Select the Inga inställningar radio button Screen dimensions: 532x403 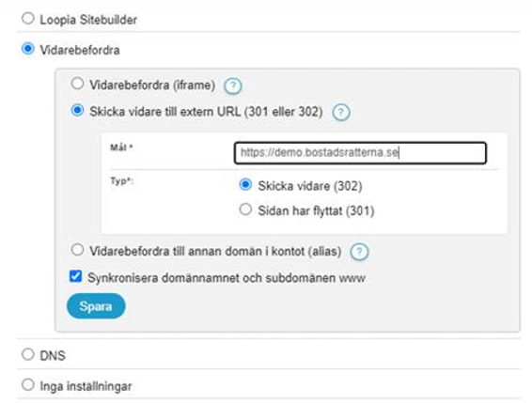click(28, 385)
